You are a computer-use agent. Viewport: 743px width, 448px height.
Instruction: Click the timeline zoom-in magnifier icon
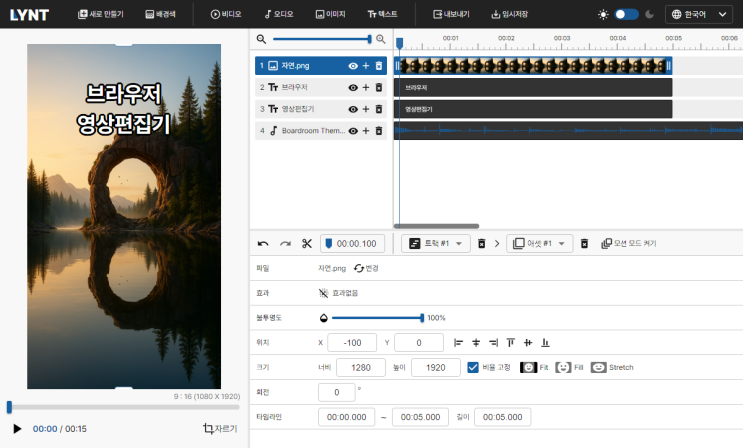(x=381, y=39)
